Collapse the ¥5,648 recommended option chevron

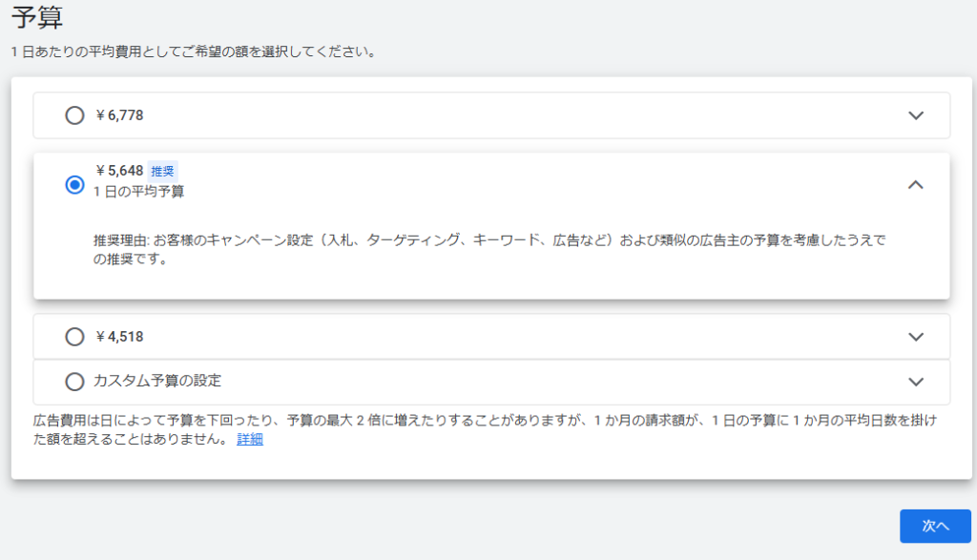click(915, 185)
